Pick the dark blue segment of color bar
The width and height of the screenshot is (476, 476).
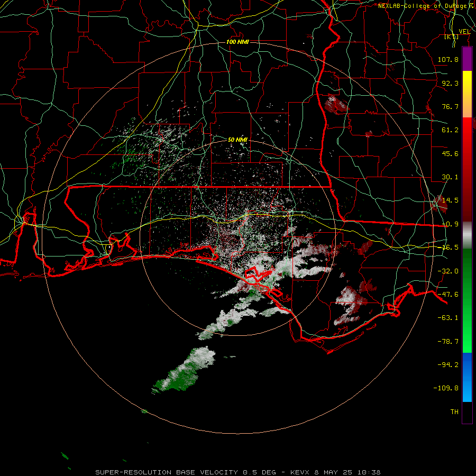click(467, 366)
